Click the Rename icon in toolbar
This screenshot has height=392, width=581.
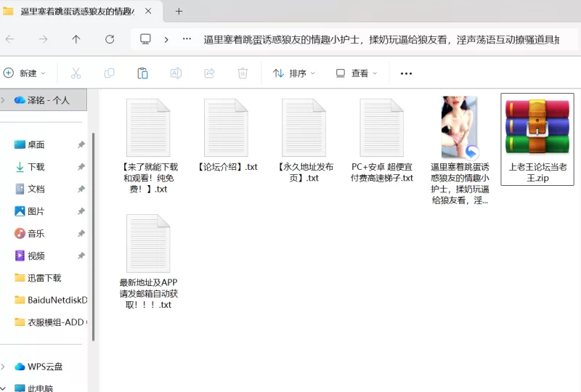[176, 73]
